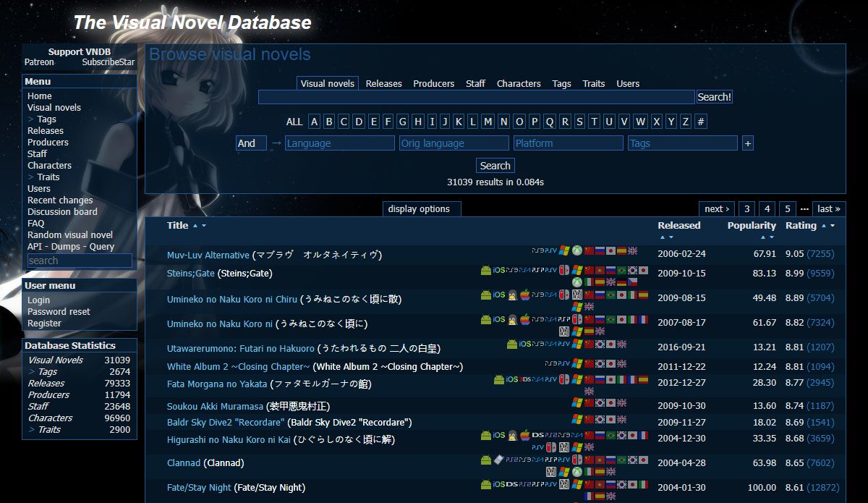Open the Platform filter field

click(x=568, y=143)
